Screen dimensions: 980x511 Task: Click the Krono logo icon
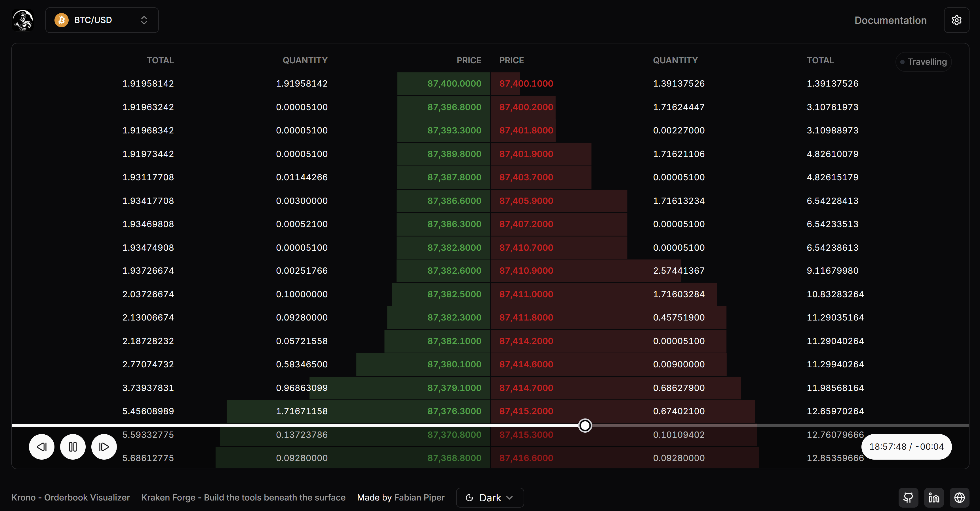click(x=23, y=20)
